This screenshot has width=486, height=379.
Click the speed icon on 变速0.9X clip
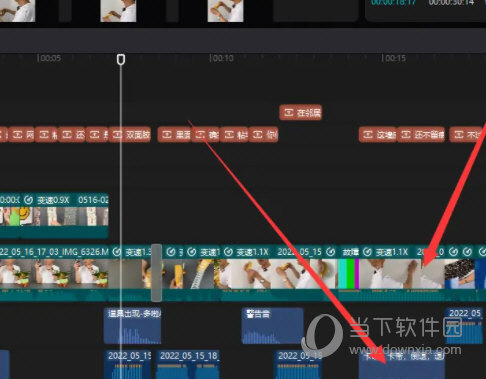(28, 200)
